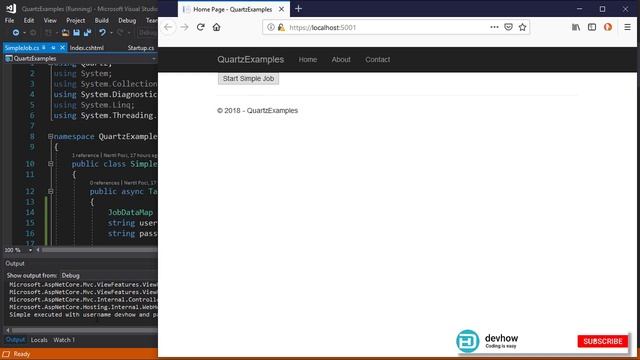640x360 pixels.
Task: Open View menu in Visual Studio
Action: click(x=50, y=20)
